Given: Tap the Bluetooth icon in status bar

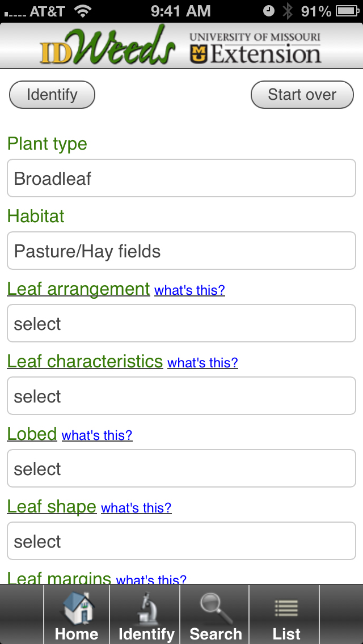Looking at the screenshot, I should (288, 11).
